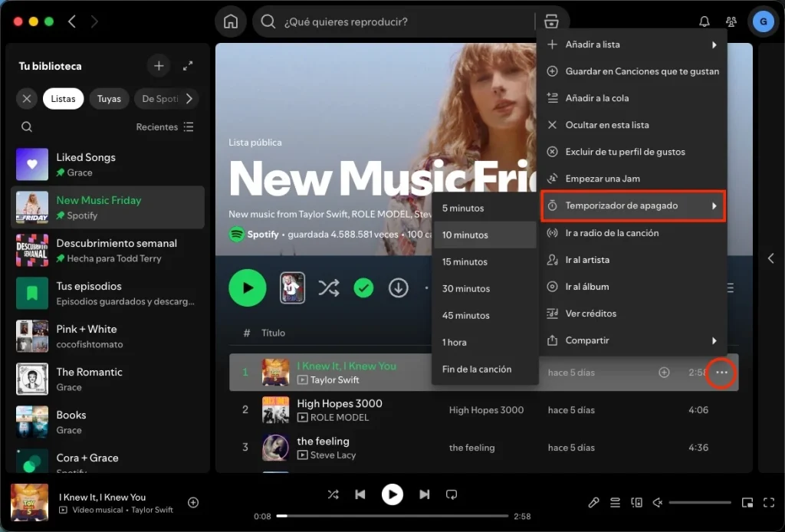Enable shuffle for the playlist header

(x=329, y=287)
